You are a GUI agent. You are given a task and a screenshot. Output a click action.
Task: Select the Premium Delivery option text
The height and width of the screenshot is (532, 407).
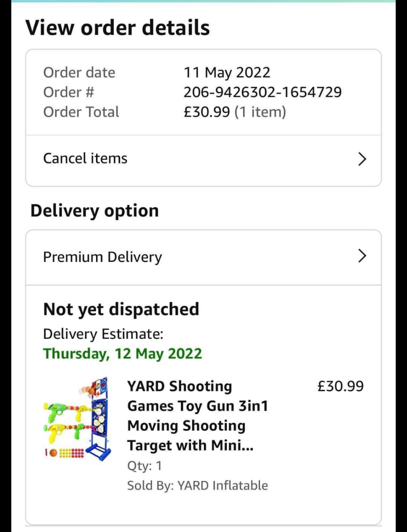[103, 257]
